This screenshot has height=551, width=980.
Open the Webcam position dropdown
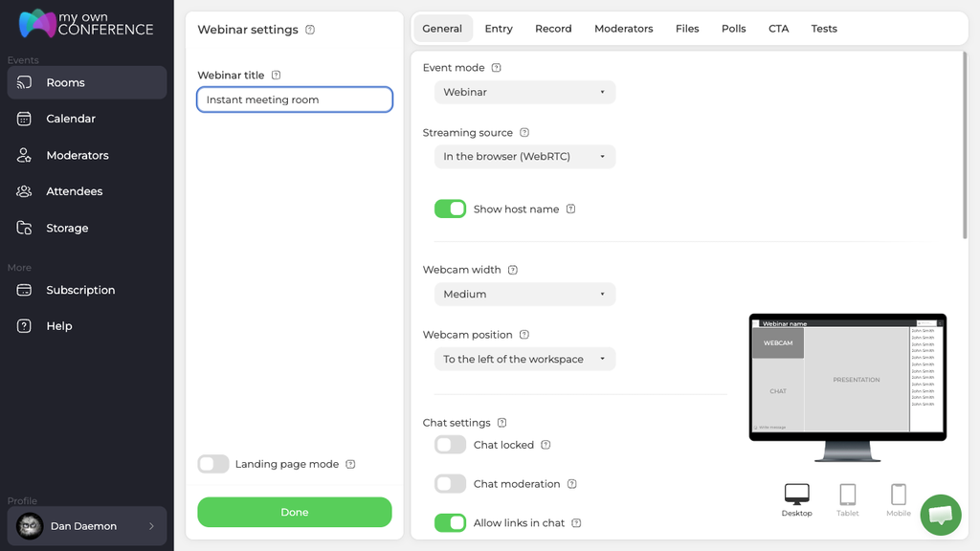[525, 360]
